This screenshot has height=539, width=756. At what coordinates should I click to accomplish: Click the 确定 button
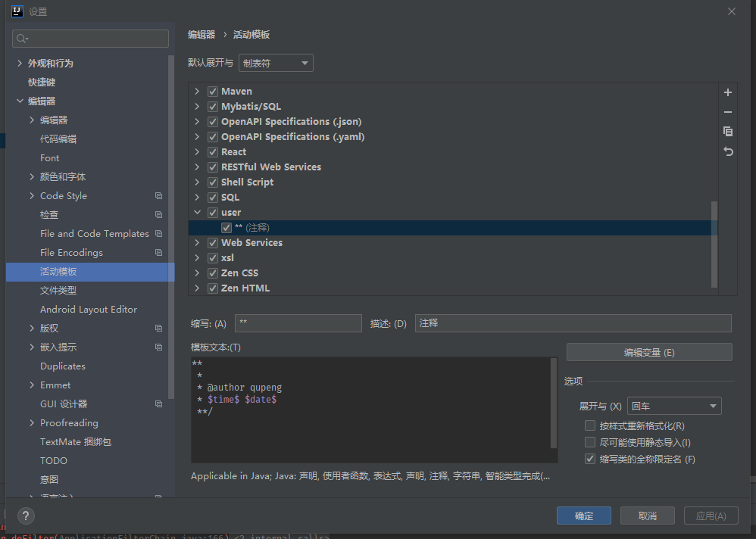[584, 516]
